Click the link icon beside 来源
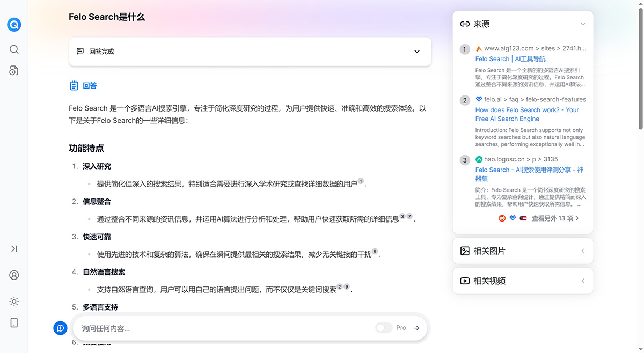The height and width of the screenshot is (353, 644). point(465,24)
